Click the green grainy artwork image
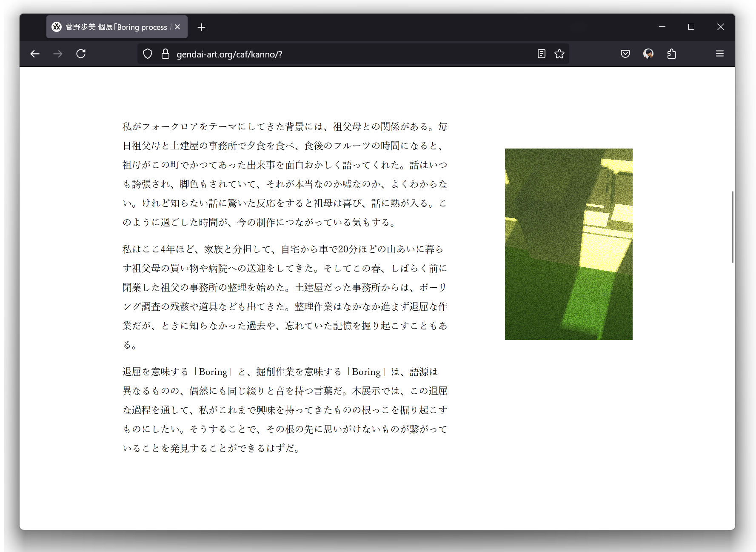This screenshot has width=756, height=552. [x=568, y=244]
